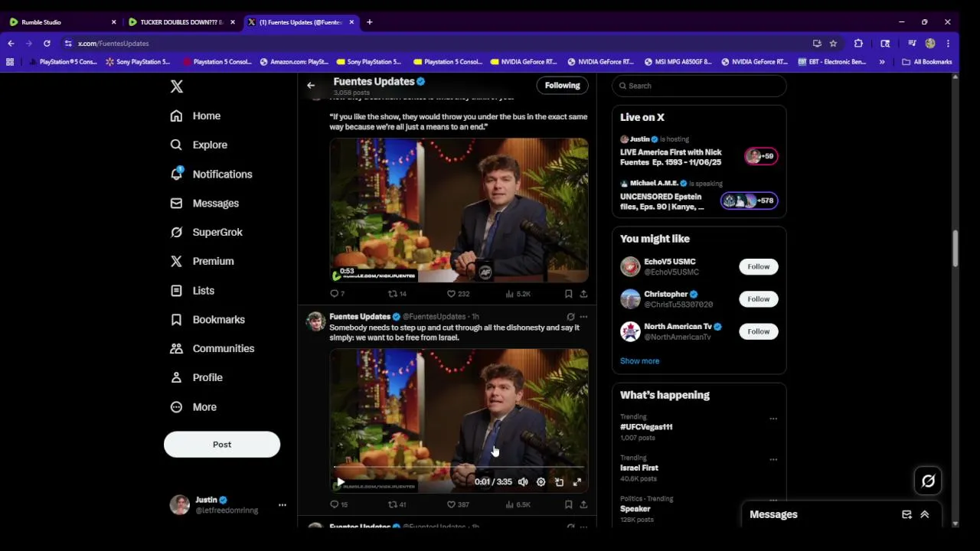Image resolution: width=980 pixels, height=551 pixels.
Task: Open the EBT - Electronic Ben... bookmark
Action: point(831,62)
